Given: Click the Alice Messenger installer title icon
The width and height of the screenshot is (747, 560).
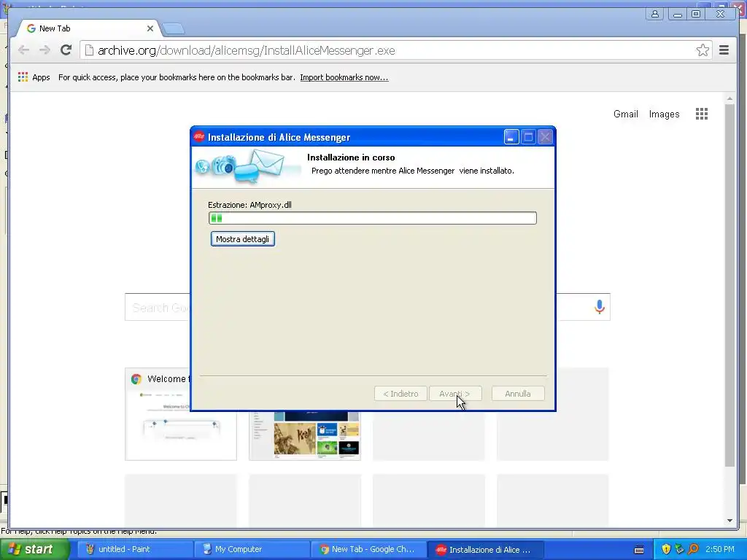Looking at the screenshot, I should click(199, 137).
